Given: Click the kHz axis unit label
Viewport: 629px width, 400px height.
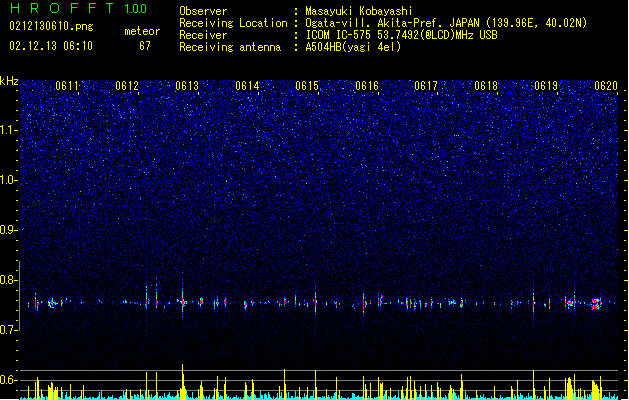Looking at the screenshot, I should [x=9, y=81].
